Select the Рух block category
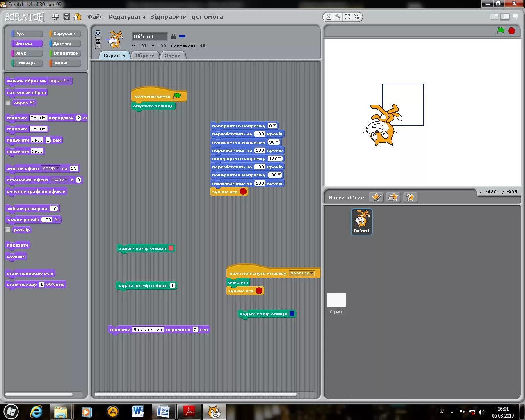525x420 pixels. 27,34
